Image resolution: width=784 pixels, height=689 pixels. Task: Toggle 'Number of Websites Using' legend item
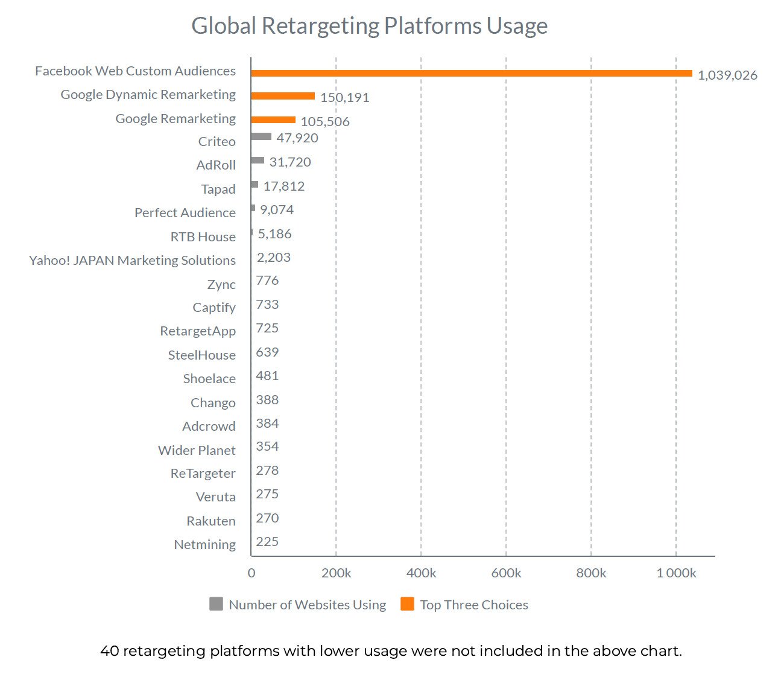298,605
